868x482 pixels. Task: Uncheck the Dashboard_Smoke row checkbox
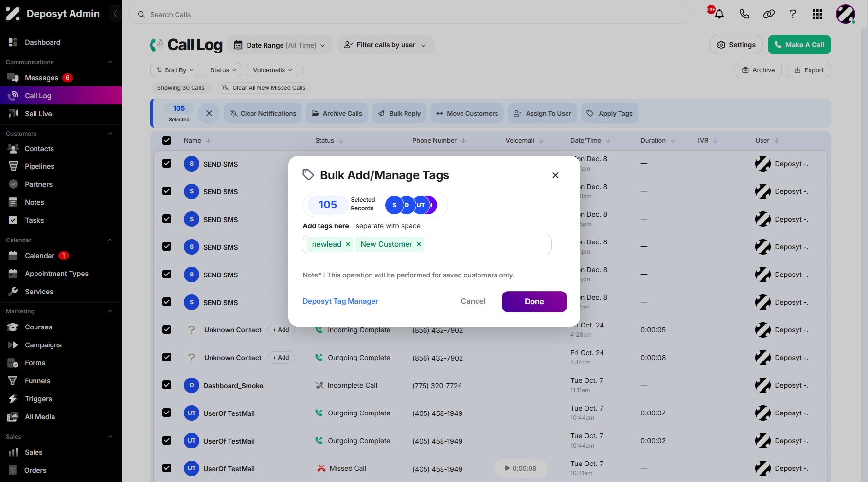click(167, 385)
